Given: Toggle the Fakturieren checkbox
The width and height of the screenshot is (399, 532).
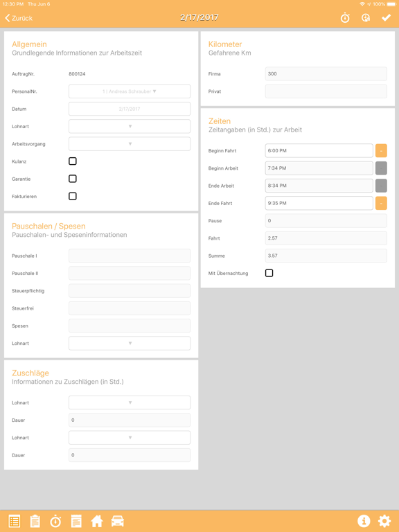Looking at the screenshot, I should (73, 196).
